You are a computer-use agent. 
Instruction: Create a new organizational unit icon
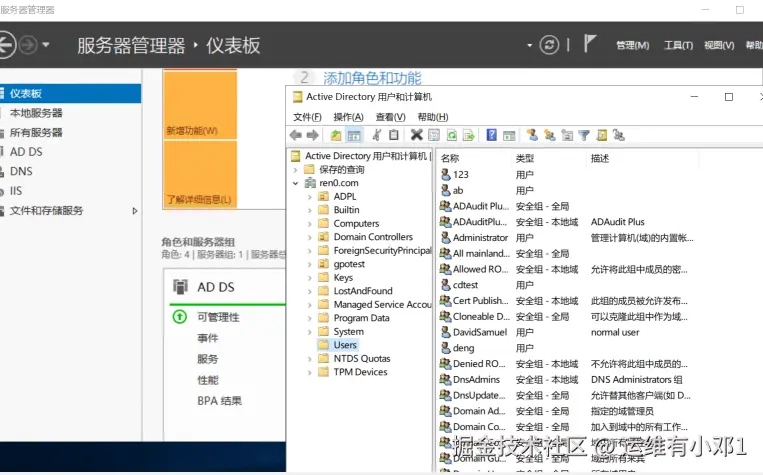click(x=567, y=135)
